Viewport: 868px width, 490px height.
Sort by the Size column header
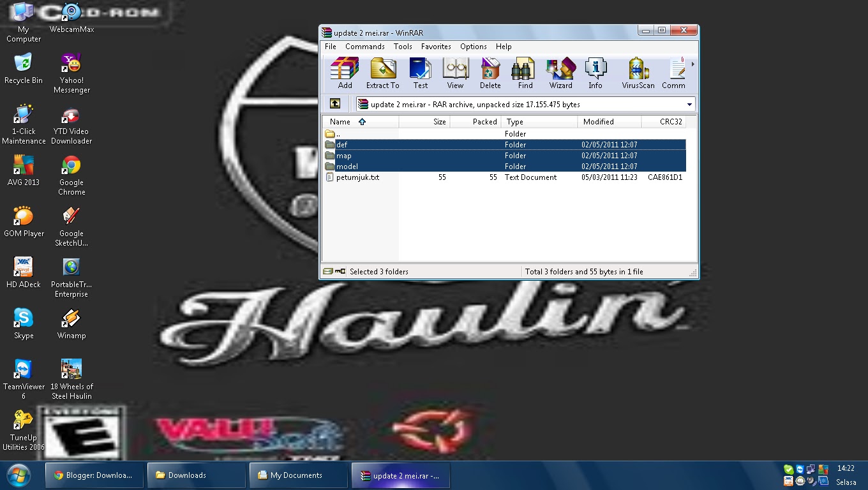pyautogui.click(x=424, y=122)
